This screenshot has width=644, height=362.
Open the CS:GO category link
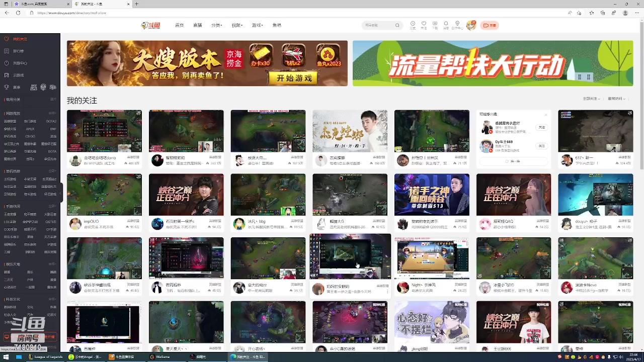[x=30, y=136]
